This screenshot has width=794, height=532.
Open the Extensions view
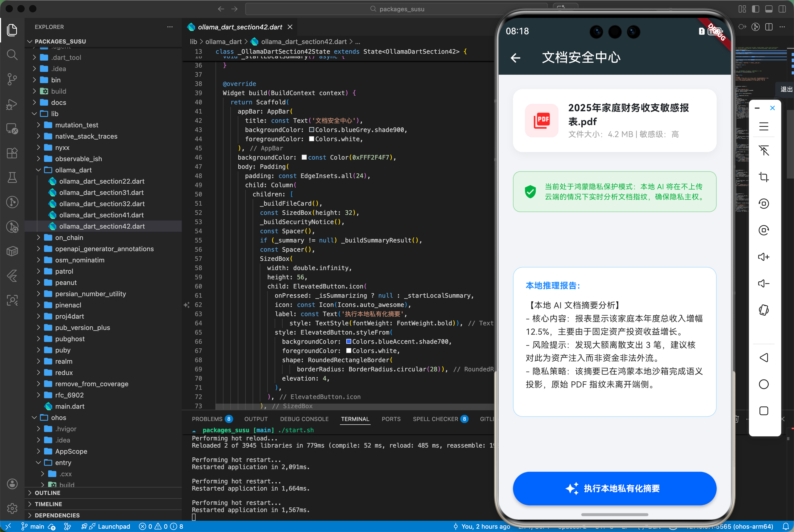12,153
